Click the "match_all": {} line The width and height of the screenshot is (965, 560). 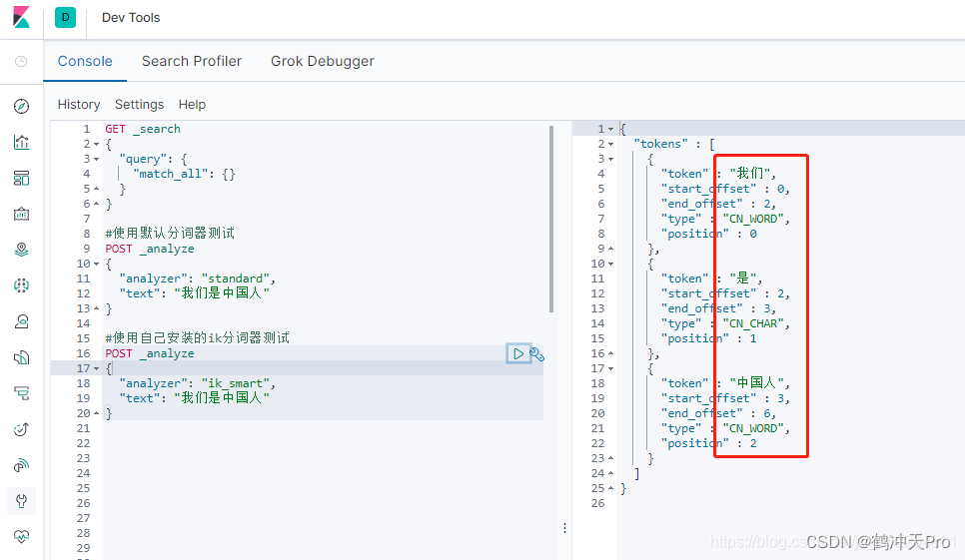coord(184,174)
